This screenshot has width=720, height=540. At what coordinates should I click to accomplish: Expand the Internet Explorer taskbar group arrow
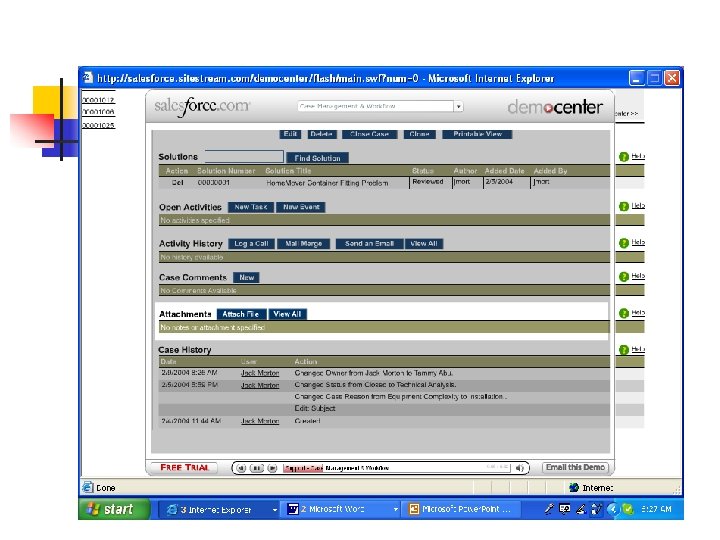tap(275, 510)
